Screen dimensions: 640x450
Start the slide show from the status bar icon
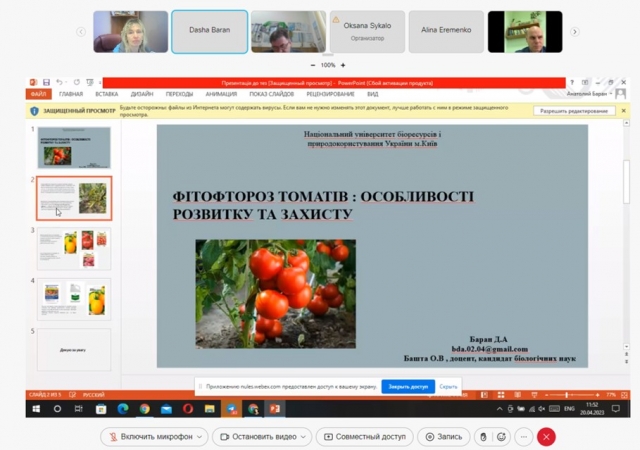(x=534, y=395)
